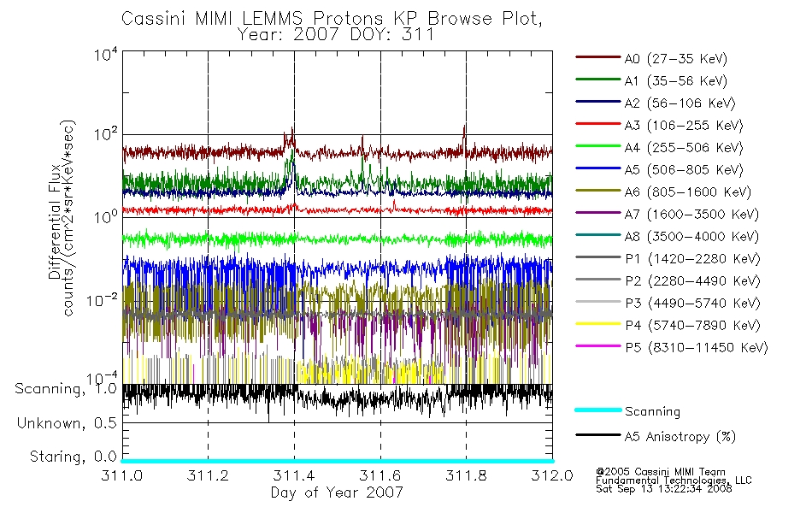Select the A5 Anisotropy (%) legend label
The width and height of the screenshot is (812, 513).
[680, 438]
